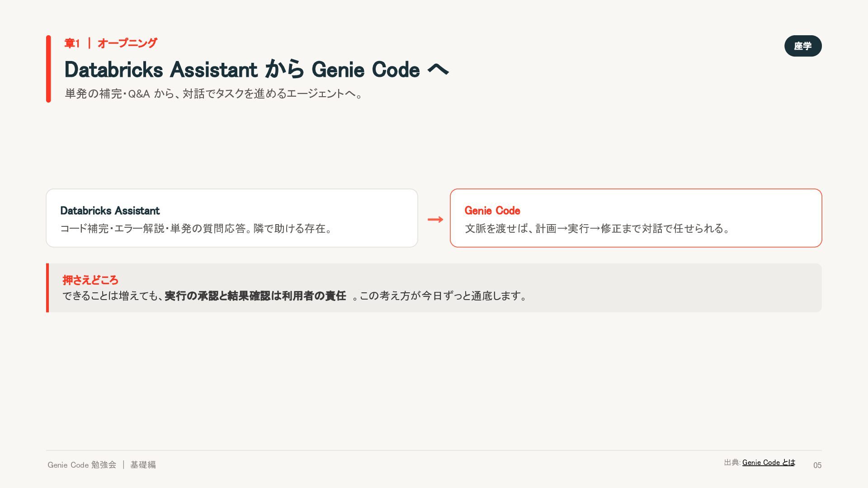Click the slide title 'Databricks Assistant から Genie Code へ'

[257, 69]
